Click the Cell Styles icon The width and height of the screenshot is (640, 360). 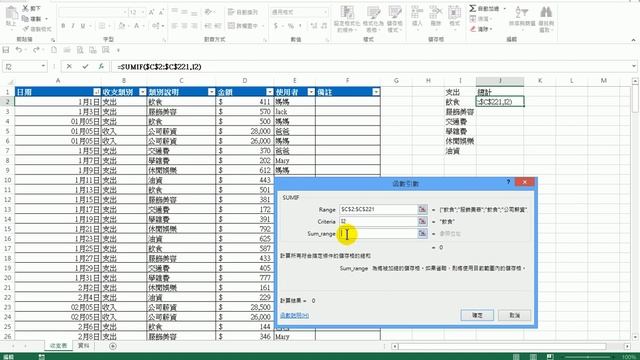tap(395, 12)
